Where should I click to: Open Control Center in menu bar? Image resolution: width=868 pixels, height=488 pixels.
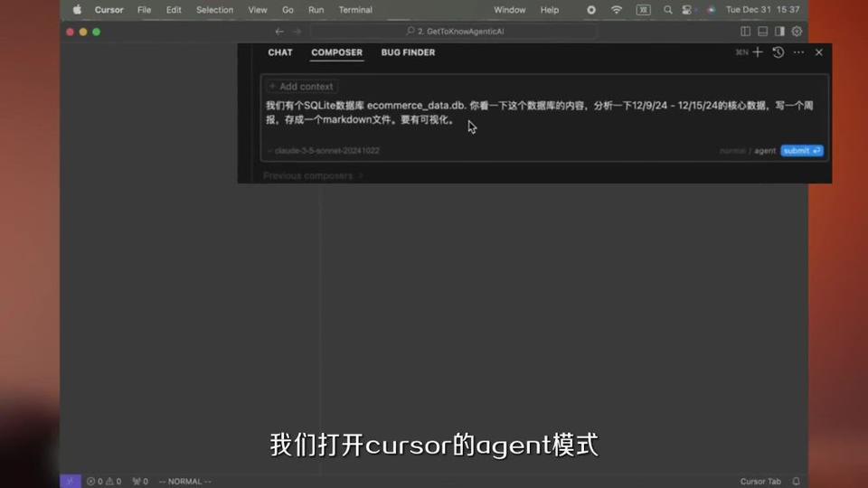pyautogui.click(x=687, y=10)
